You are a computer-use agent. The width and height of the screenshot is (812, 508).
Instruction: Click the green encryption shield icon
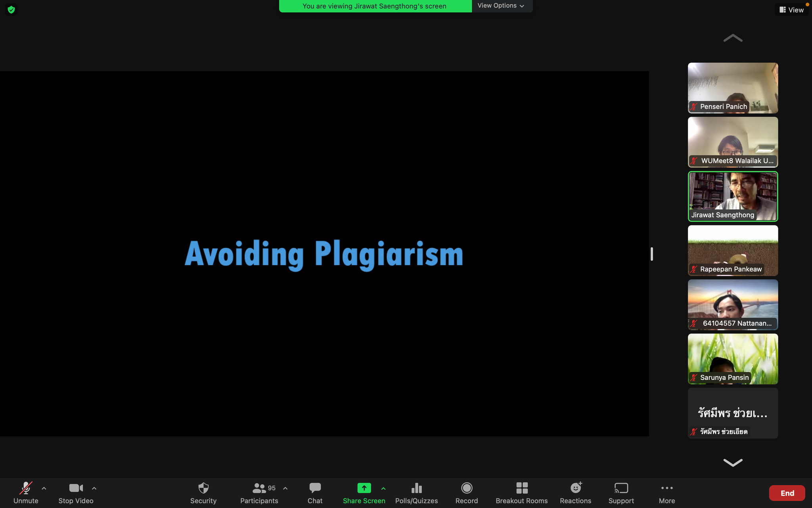pyautogui.click(x=11, y=10)
